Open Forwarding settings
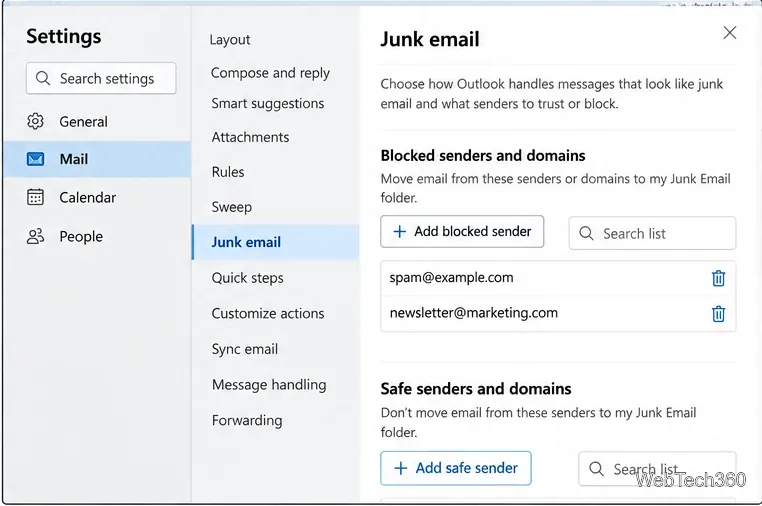 pyautogui.click(x=247, y=420)
